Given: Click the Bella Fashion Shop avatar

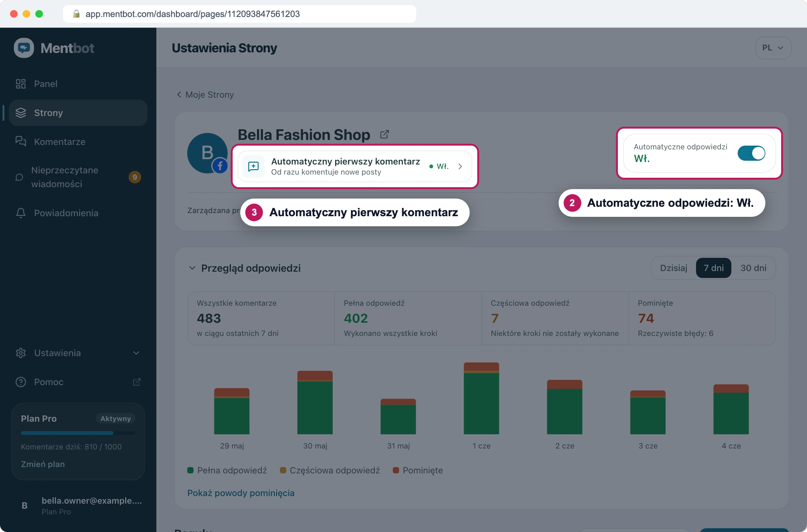Looking at the screenshot, I should 207,153.
